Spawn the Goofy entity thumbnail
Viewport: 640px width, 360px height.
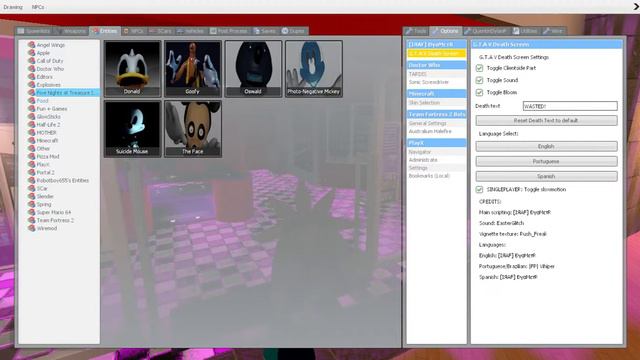[193, 69]
